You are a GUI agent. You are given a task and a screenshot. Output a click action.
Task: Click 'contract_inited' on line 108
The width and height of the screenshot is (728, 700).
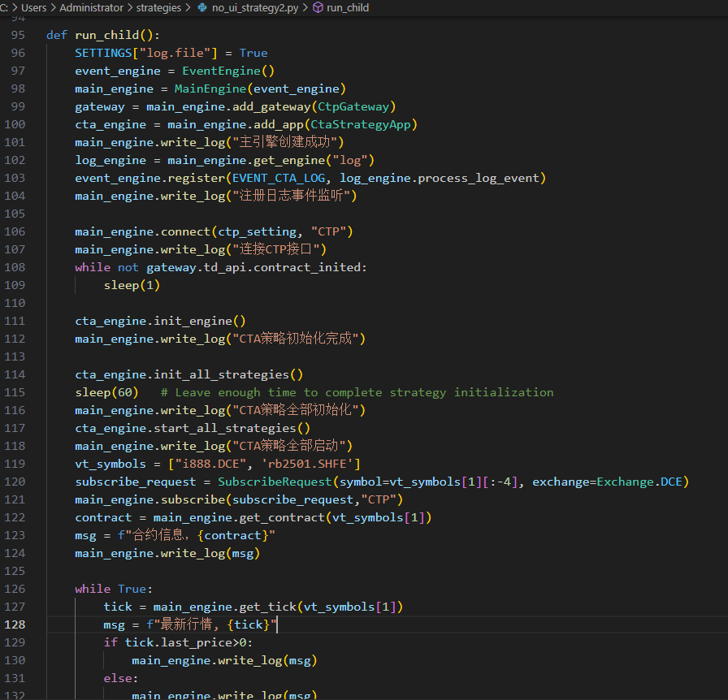[x=307, y=267]
